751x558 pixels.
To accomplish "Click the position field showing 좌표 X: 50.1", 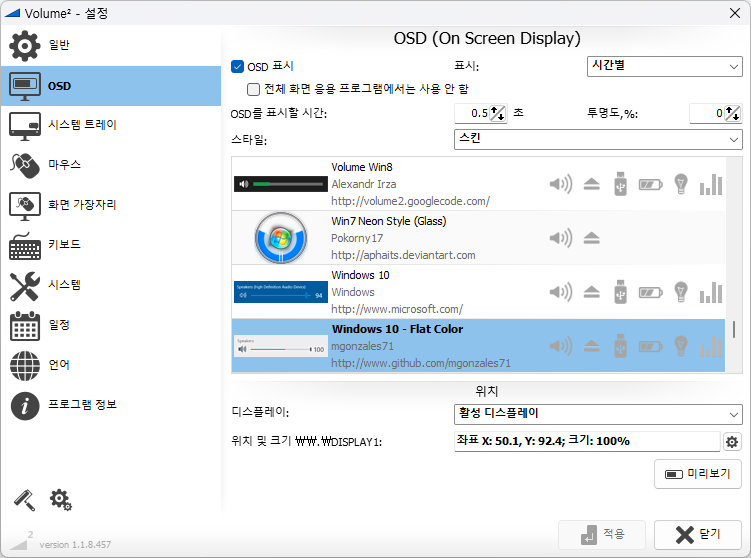I will coord(587,441).
